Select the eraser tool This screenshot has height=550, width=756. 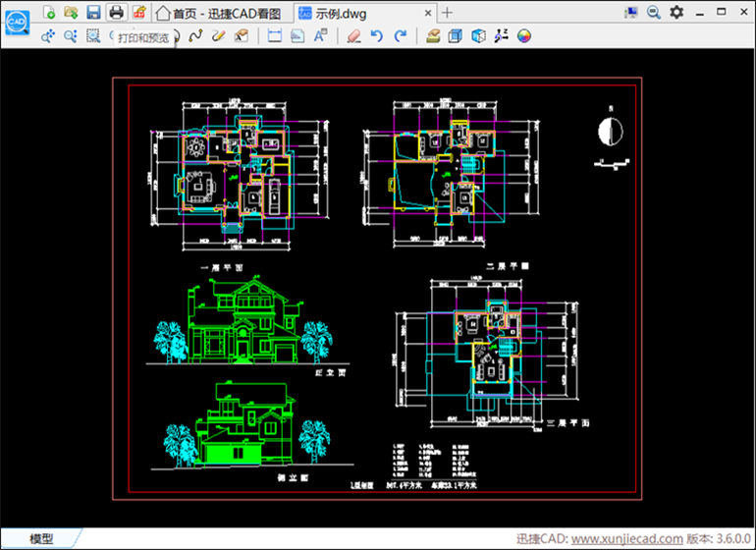(x=354, y=36)
